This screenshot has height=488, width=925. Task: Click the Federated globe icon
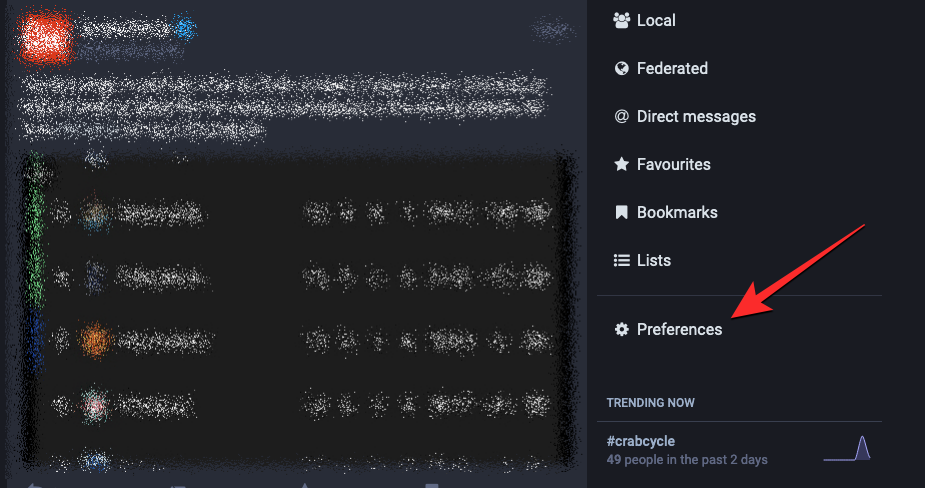[x=621, y=68]
